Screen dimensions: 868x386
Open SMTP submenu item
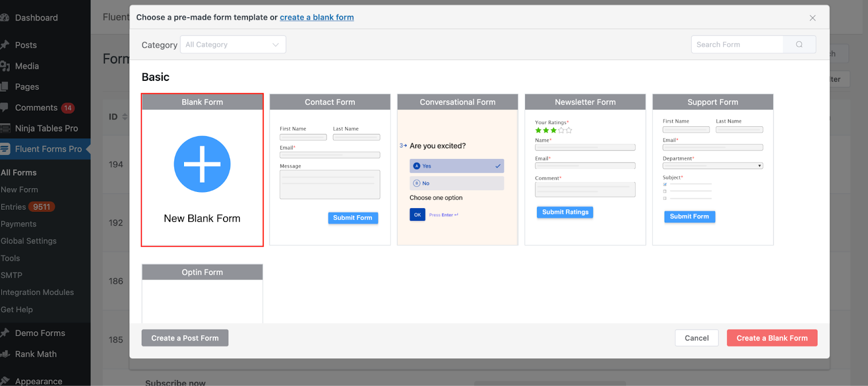pos(11,275)
